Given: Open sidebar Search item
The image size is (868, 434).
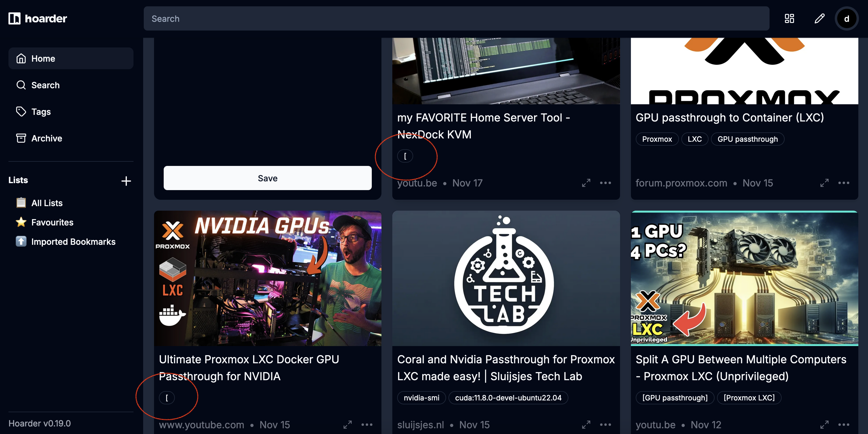Looking at the screenshot, I should click(x=45, y=85).
